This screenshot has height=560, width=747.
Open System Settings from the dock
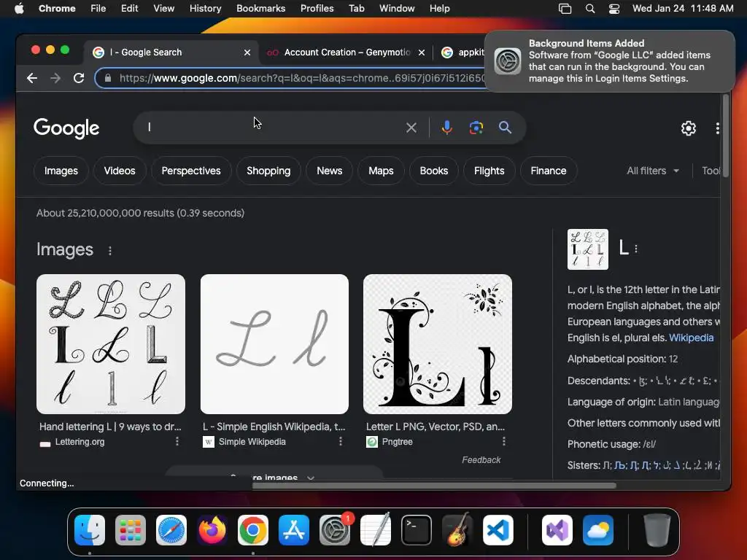pyautogui.click(x=335, y=530)
